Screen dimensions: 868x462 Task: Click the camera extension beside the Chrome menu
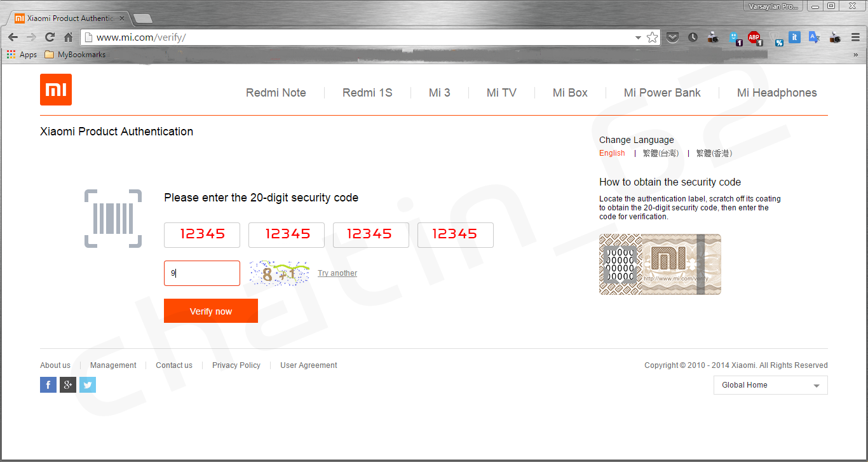[x=835, y=37]
